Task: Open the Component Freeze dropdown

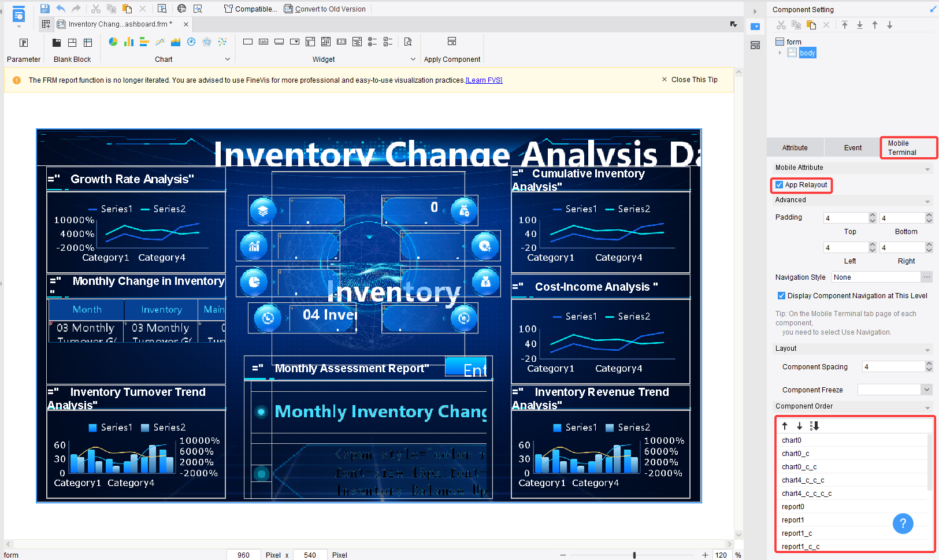Action: [x=927, y=390]
